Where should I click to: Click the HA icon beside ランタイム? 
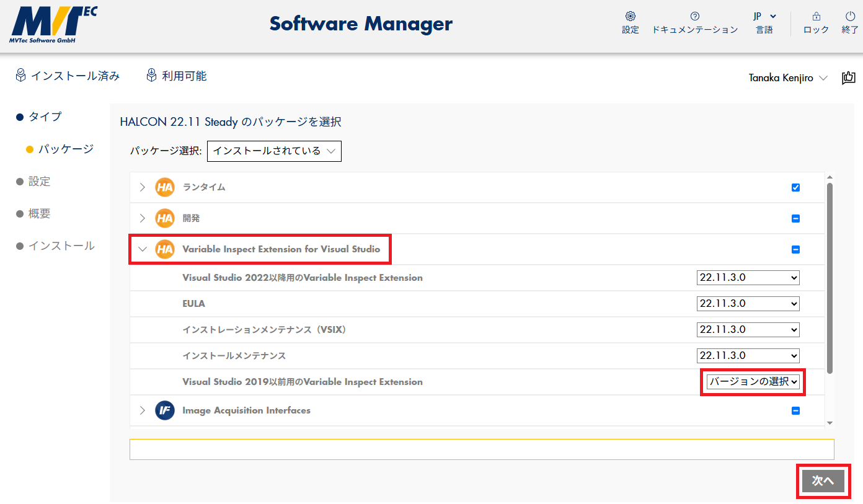(165, 187)
